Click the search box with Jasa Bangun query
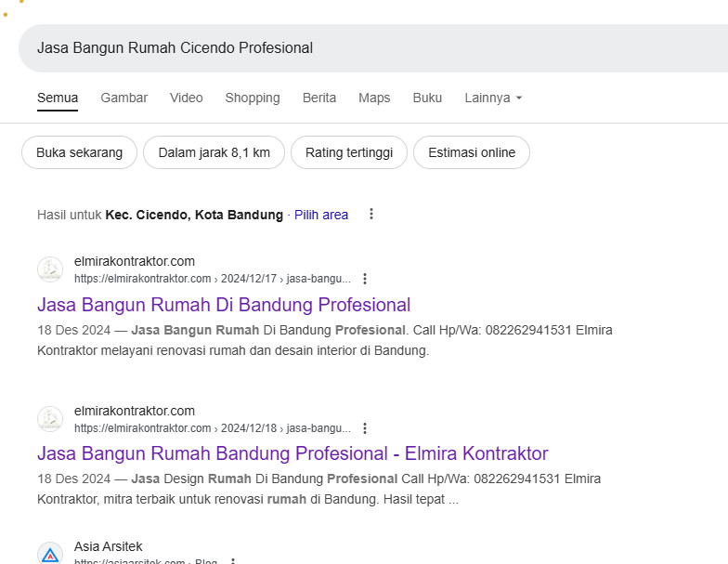Screen dimensions: 728x564 pos(373,48)
